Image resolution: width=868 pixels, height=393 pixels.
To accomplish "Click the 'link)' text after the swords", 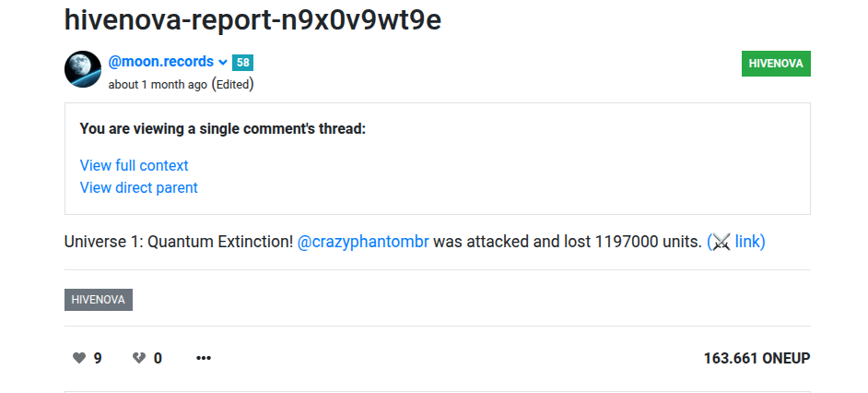I will coord(750,242).
